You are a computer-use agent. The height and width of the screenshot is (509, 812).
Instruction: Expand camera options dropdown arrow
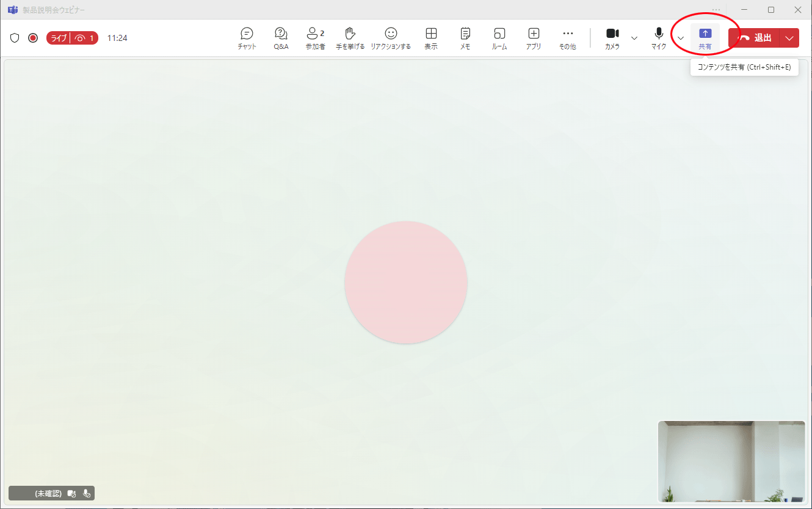[634, 38]
